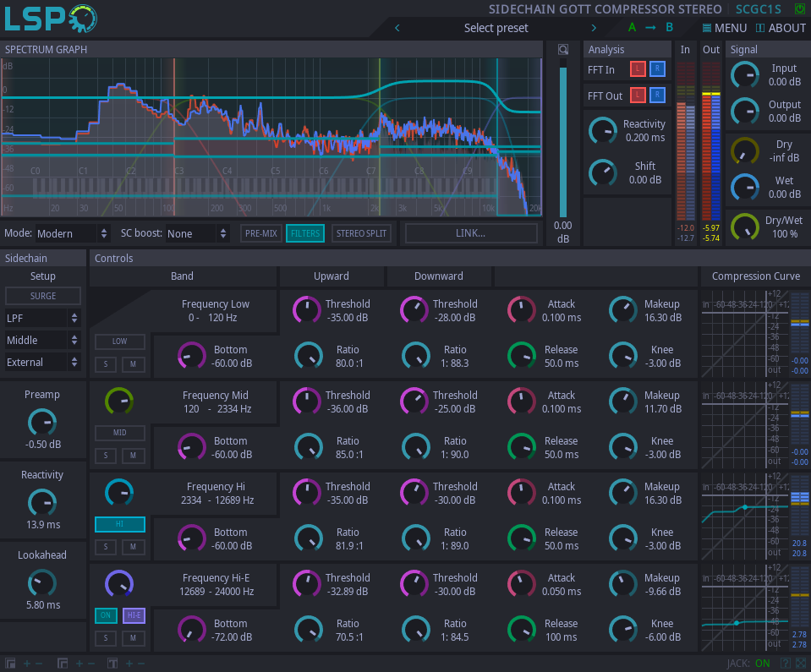
Task: Click the JACK: ON status text
Action: click(x=748, y=664)
